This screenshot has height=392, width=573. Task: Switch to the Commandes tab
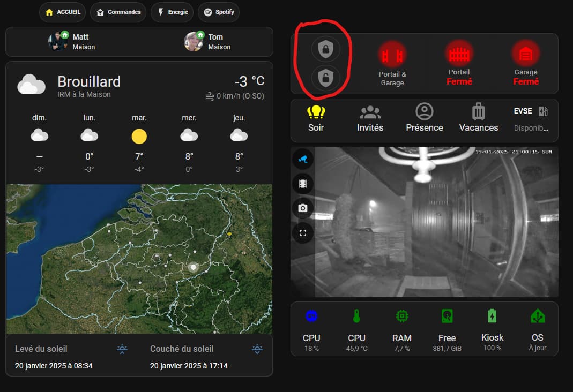118,12
